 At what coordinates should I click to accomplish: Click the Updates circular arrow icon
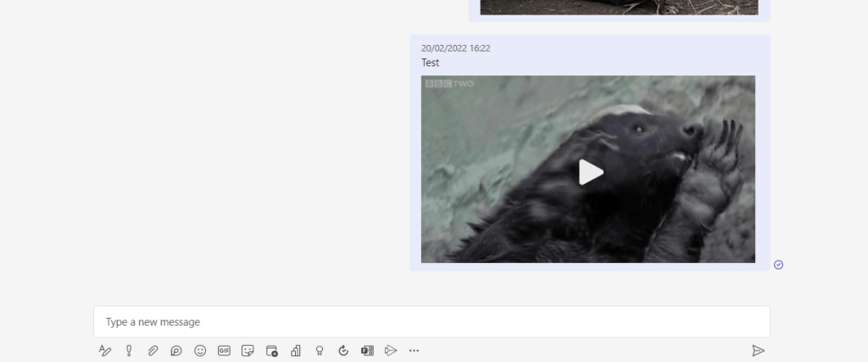(x=343, y=350)
